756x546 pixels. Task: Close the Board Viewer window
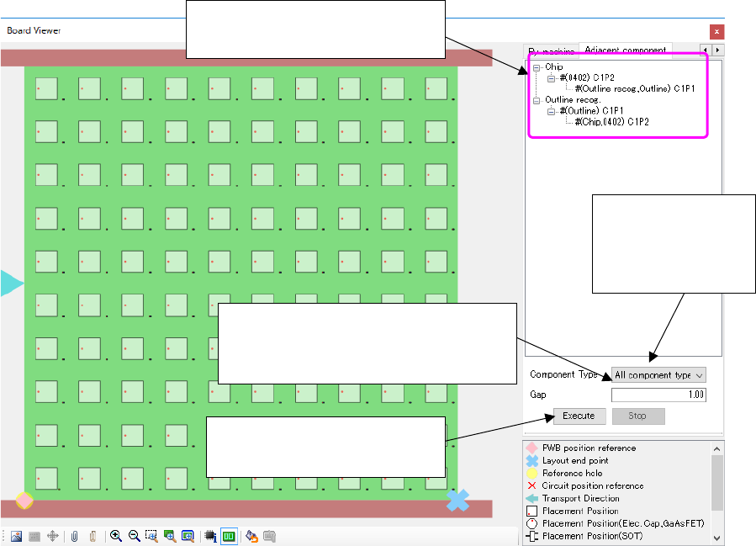click(x=716, y=32)
